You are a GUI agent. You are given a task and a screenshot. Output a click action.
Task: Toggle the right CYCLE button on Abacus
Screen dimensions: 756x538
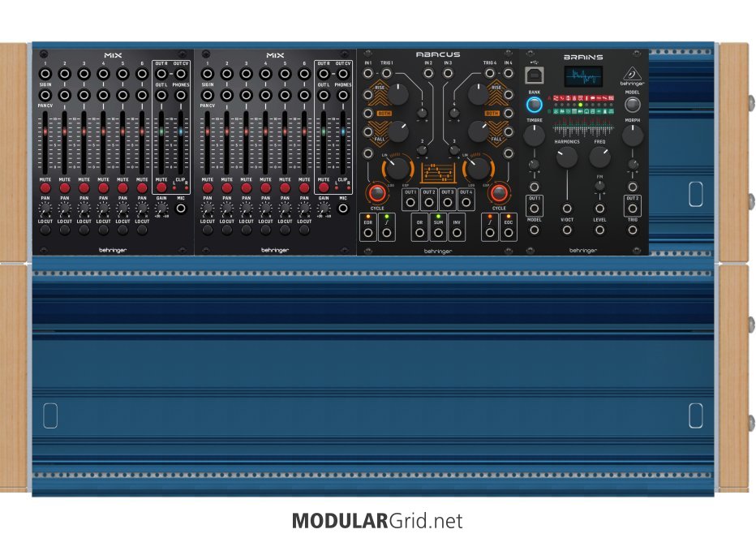(499, 193)
